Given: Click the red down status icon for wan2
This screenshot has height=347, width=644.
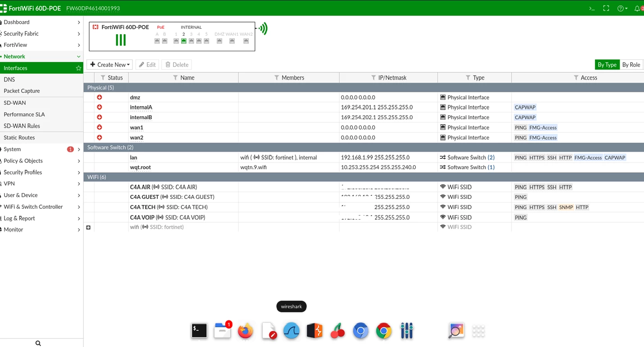Looking at the screenshot, I should pyautogui.click(x=100, y=137).
